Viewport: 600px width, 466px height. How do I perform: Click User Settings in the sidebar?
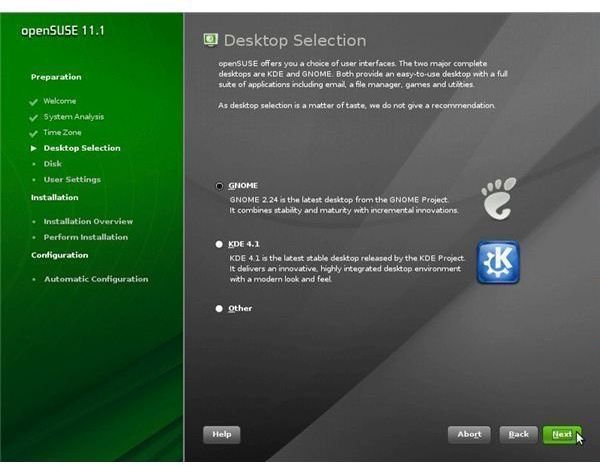point(72,179)
